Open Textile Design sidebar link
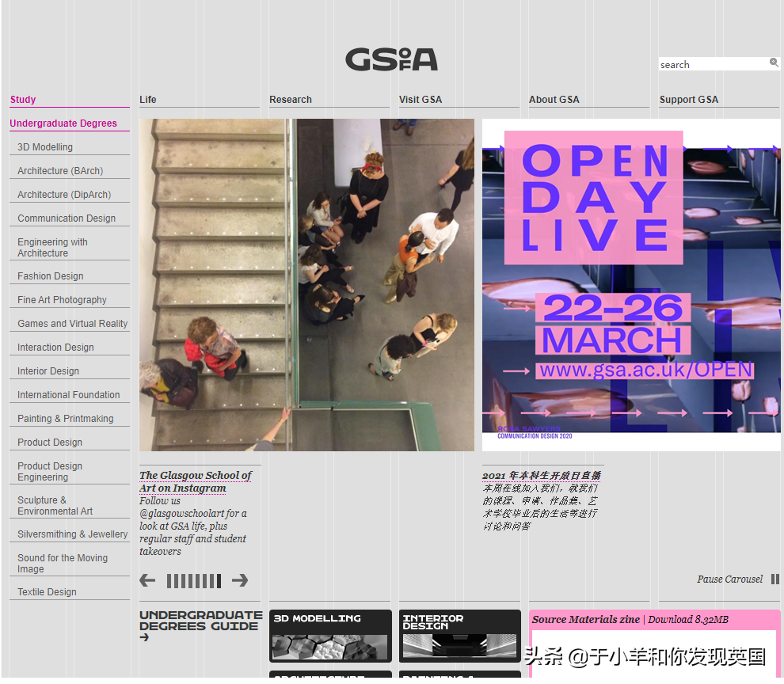The height and width of the screenshot is (684, 784). (47, 591)
